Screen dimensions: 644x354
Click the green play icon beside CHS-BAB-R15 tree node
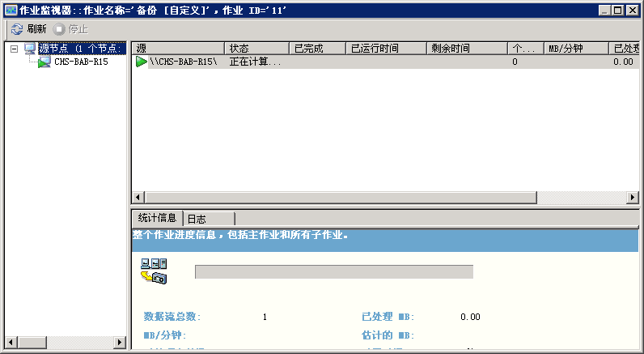click(44, 62)
